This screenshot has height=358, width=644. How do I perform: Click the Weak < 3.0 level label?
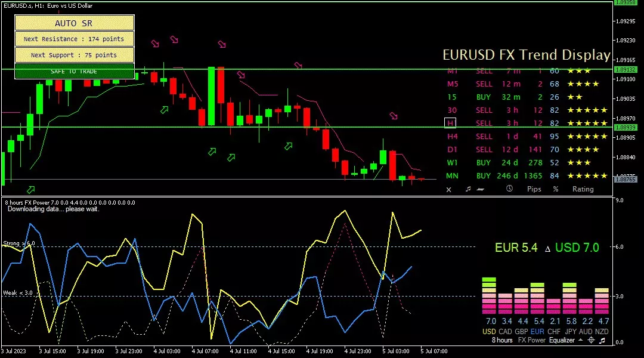[18, 293]
